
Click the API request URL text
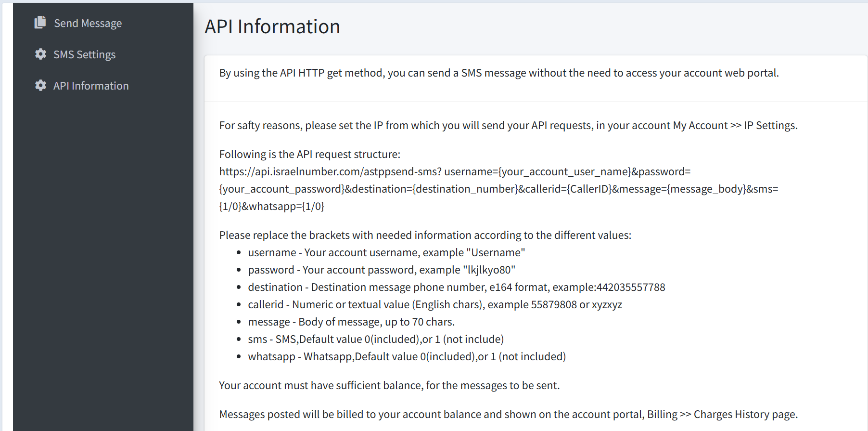coord(498,189)
